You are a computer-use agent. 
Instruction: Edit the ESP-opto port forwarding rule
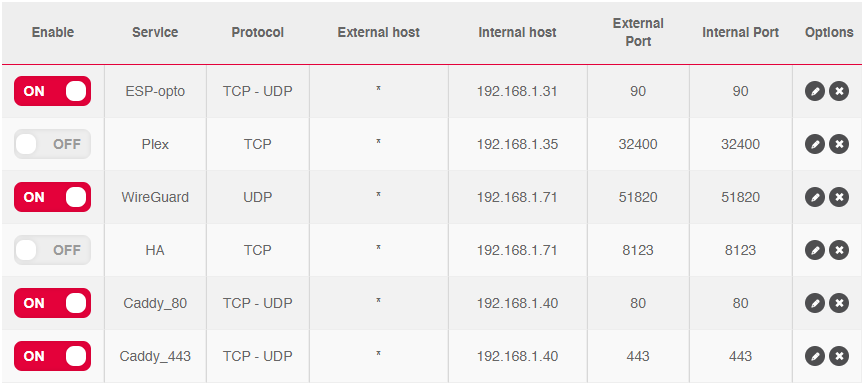(815, 91)
